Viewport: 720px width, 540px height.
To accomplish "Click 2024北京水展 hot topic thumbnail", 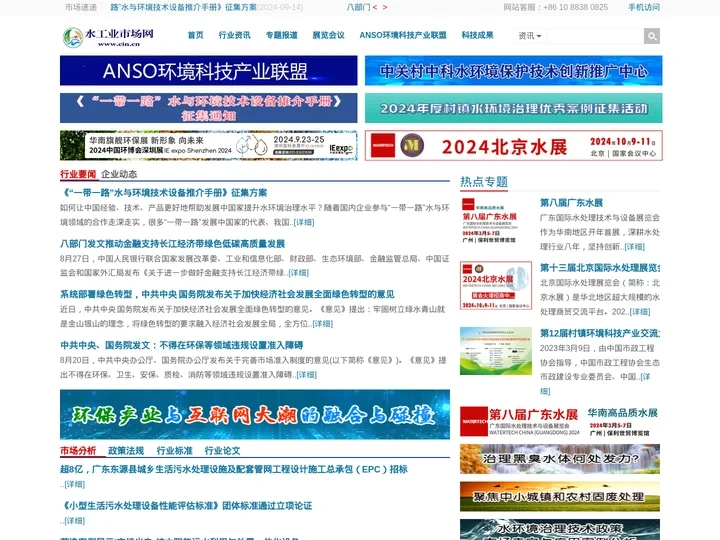I will (496, 286).
